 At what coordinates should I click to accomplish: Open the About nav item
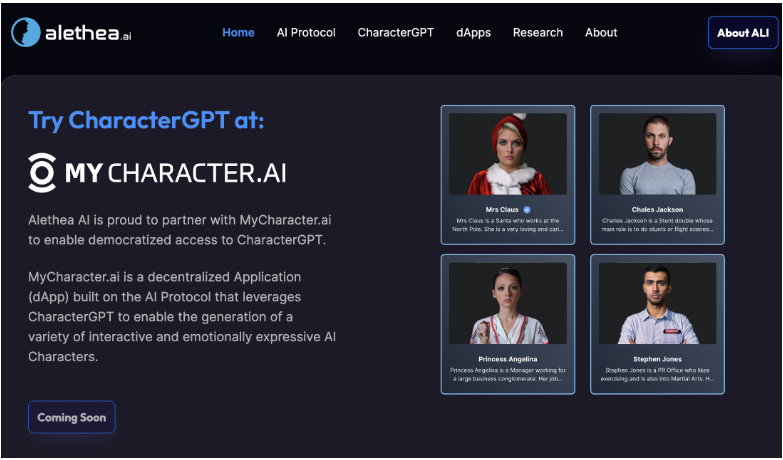[601, 32]
